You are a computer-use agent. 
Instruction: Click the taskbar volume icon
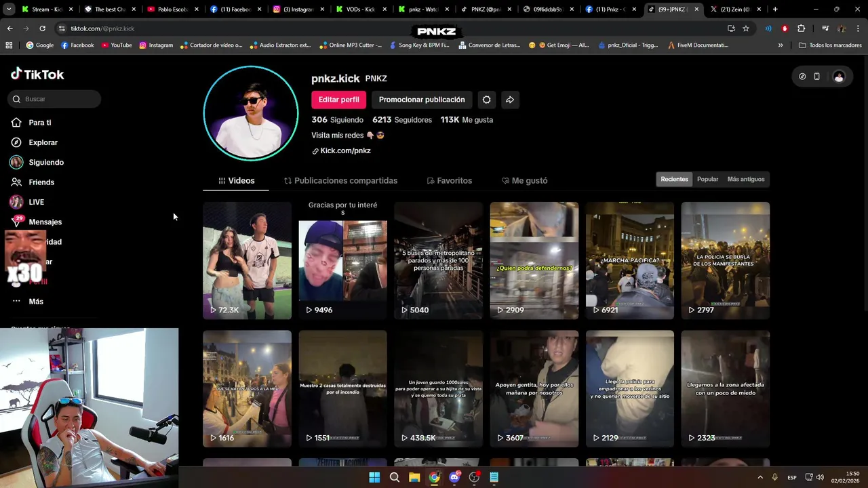pyautogui.click(x=821, y=477)
